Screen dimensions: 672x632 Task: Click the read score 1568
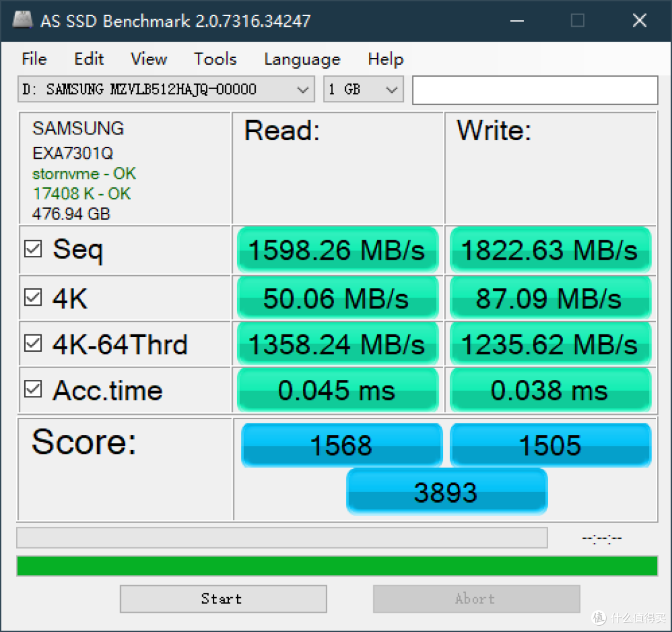click(342, 445)
